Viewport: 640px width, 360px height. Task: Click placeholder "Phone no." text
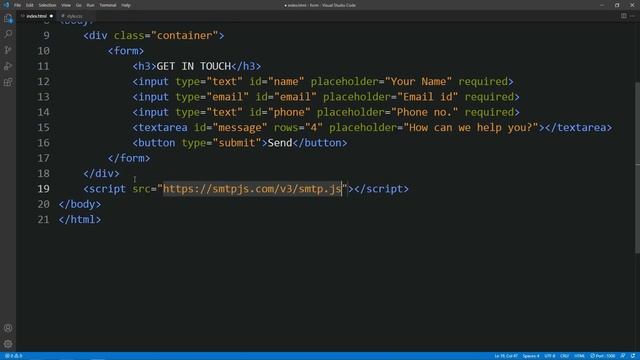(424, 112)
